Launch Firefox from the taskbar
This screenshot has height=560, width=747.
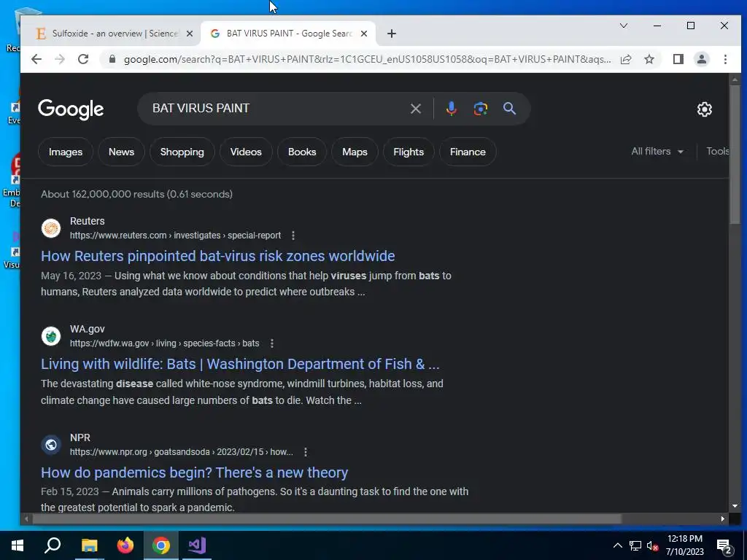125,545
